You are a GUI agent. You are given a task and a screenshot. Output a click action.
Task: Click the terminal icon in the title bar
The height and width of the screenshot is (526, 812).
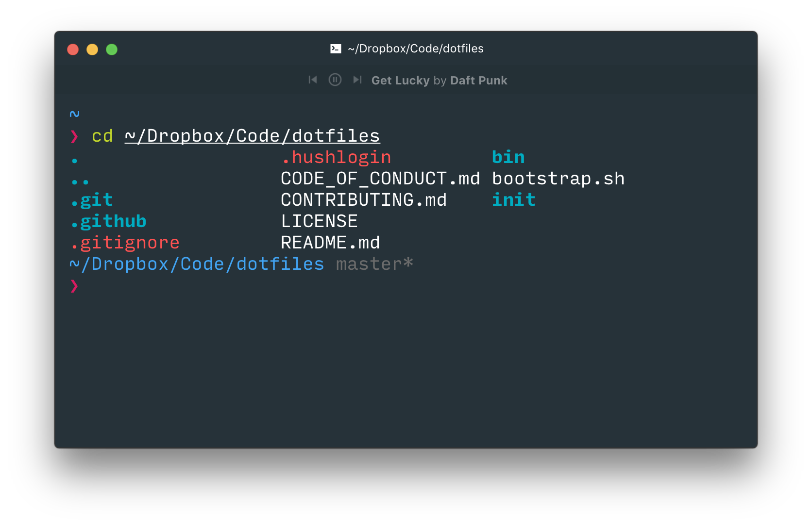click(336, 49)
